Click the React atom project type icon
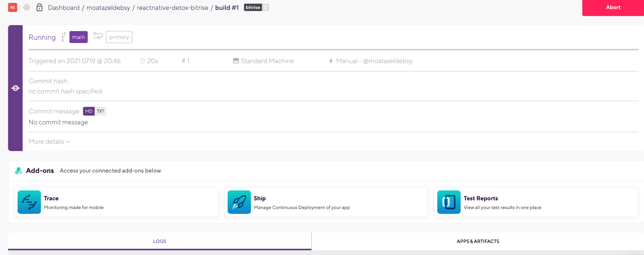644x255 pixels. point(27,8)
